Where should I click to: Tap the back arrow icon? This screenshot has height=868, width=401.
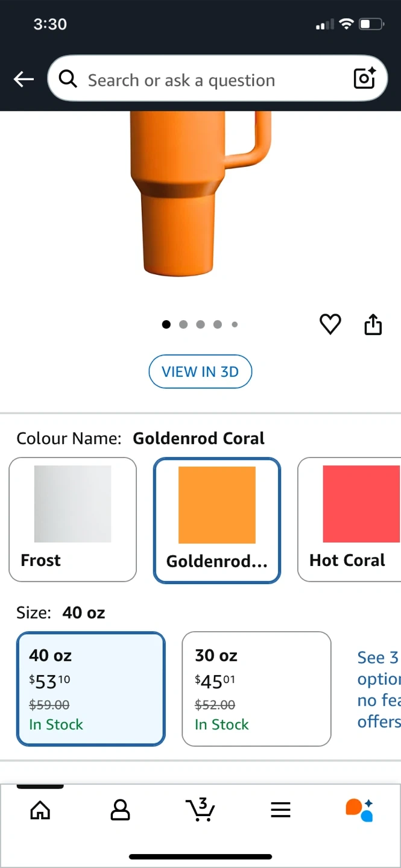click(24, 79)
